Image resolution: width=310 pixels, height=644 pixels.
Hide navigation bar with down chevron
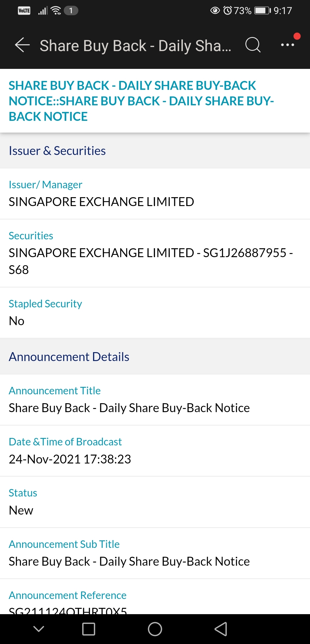pos(39,629)
